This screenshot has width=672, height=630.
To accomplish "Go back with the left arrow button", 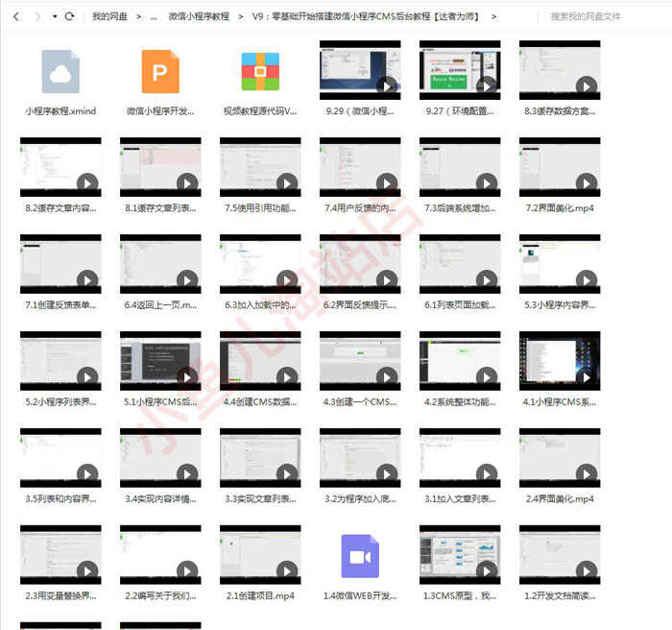I will point(16,16).
